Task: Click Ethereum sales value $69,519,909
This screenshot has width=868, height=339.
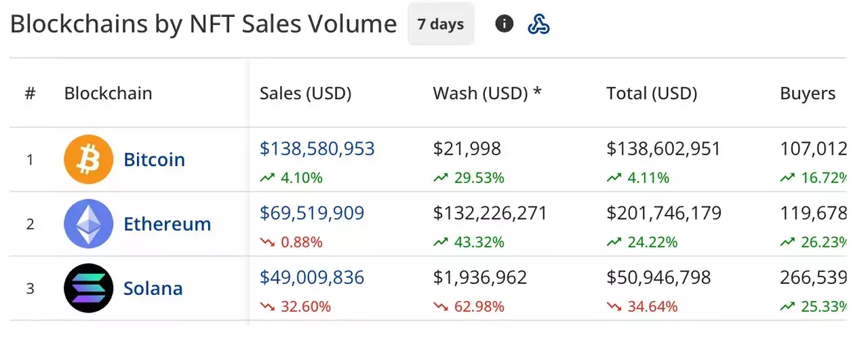Action: pyautogui.click(x=312, y=214)
